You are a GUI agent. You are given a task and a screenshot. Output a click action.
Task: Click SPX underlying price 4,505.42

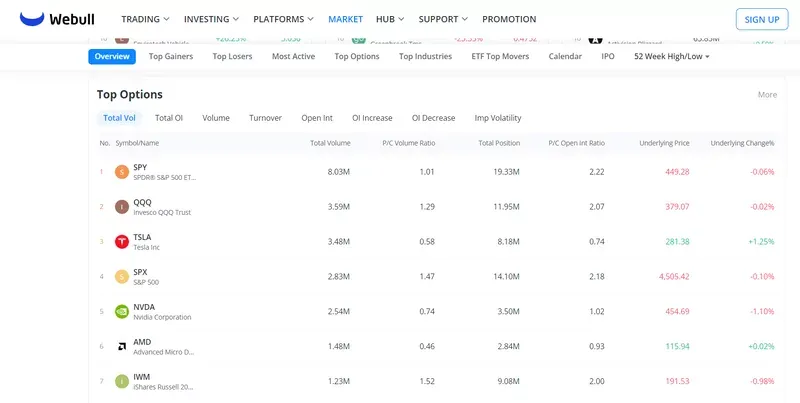674,276
